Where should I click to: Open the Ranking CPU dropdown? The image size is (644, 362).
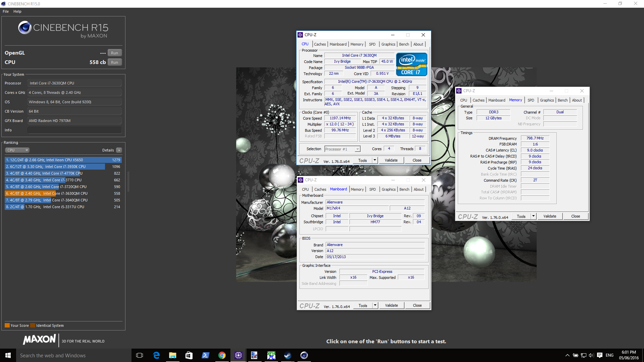[x=17, y=150]
